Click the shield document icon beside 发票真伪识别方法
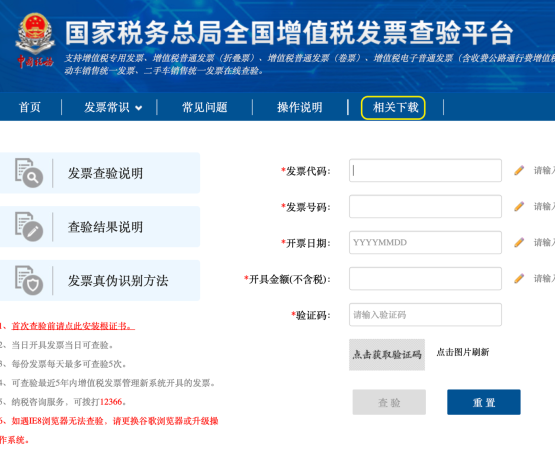The image size is (555, 454). point(29,280)
